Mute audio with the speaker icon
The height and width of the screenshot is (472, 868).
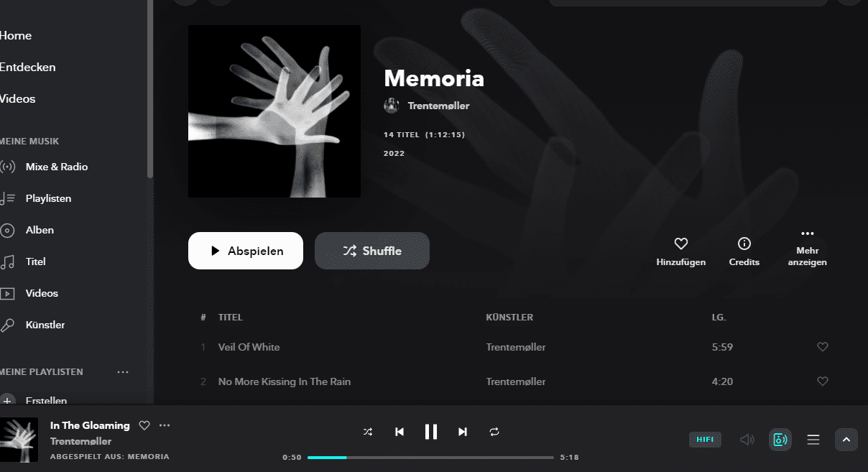[x=747, y=440]
